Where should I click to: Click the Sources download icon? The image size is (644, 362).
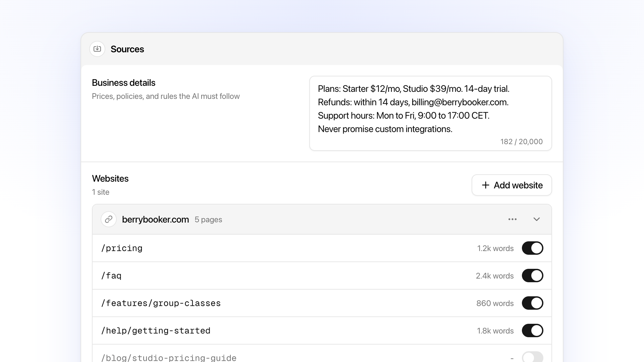[x=97, y=49]
